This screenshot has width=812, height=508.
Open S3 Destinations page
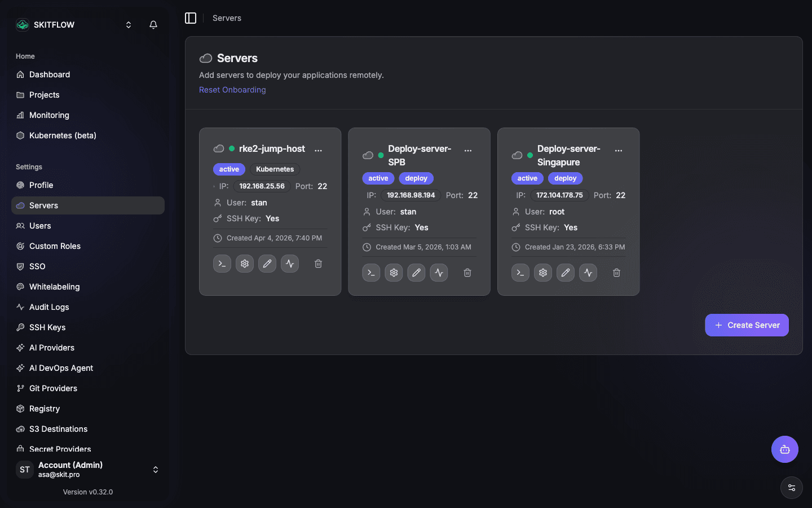88,429
